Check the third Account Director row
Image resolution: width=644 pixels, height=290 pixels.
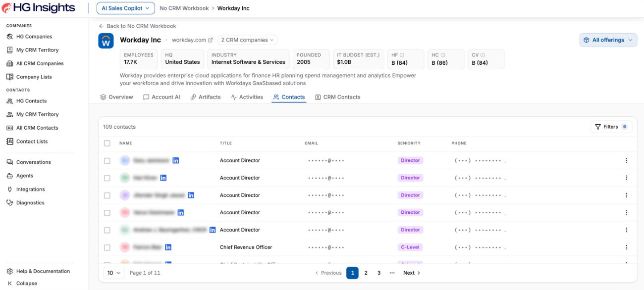coord(107,195)
